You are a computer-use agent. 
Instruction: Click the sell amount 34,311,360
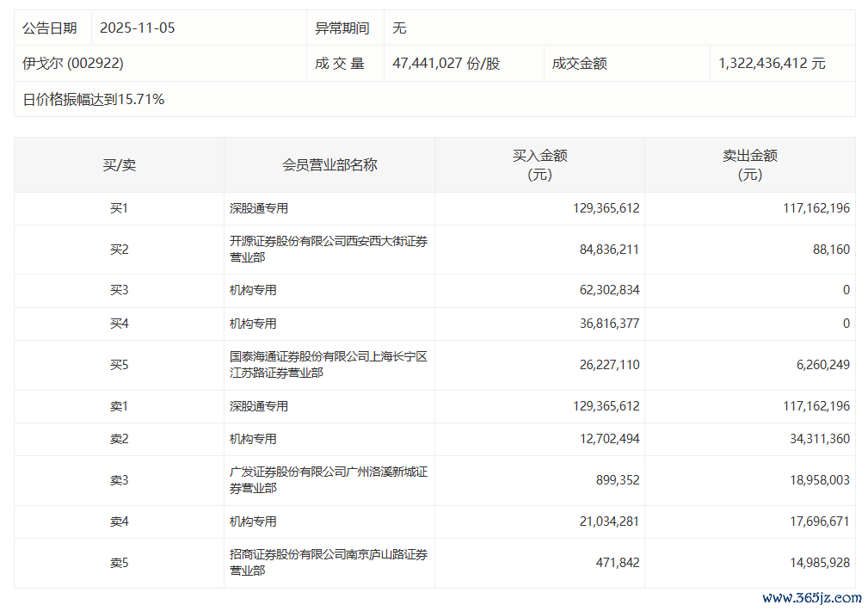click(816, 439)
